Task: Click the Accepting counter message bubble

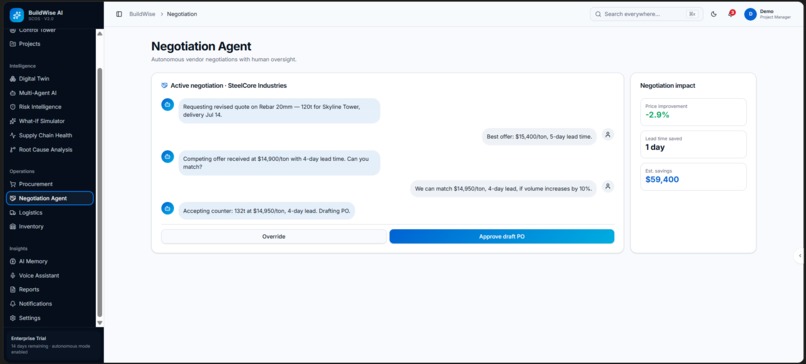Action: [x=267, y=211]
